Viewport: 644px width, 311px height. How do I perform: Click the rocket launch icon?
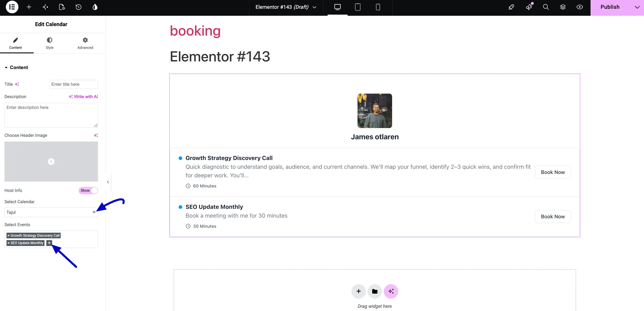pos(511,7)
